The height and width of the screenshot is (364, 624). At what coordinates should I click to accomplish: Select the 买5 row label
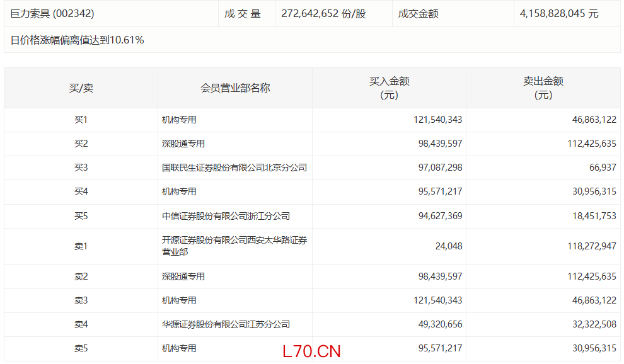click(81, 216)
